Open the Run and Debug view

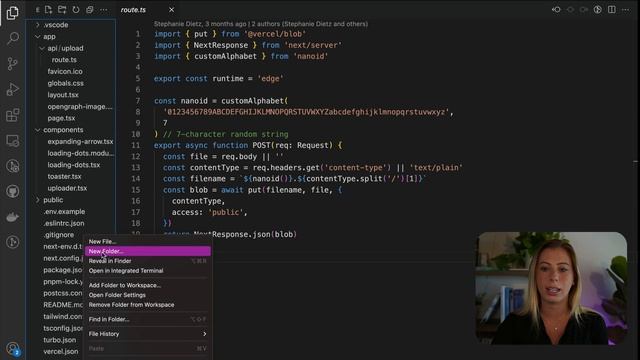click(x=13, y=89)
